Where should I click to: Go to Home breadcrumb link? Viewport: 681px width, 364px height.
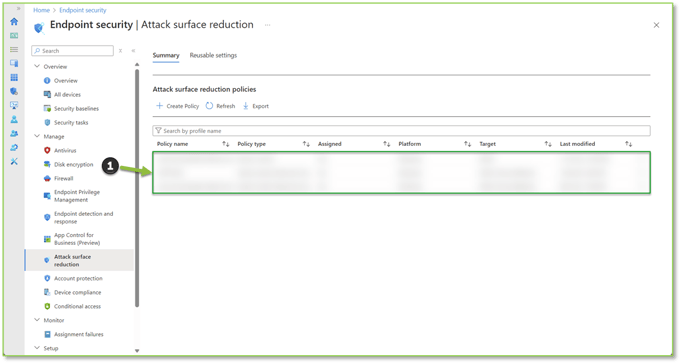pyautogui.click(x=42, y=10)
